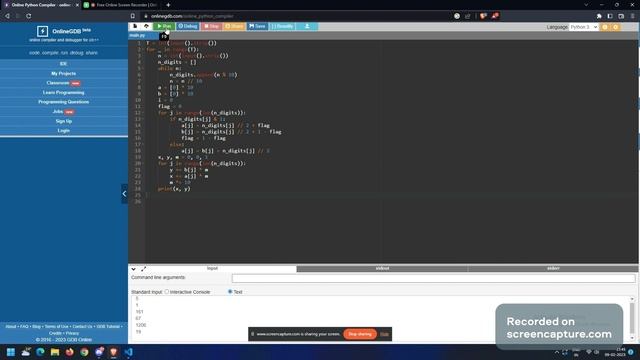Click the taskbar clock and date
Screen dimensions: 640x360
coord(615,352)
